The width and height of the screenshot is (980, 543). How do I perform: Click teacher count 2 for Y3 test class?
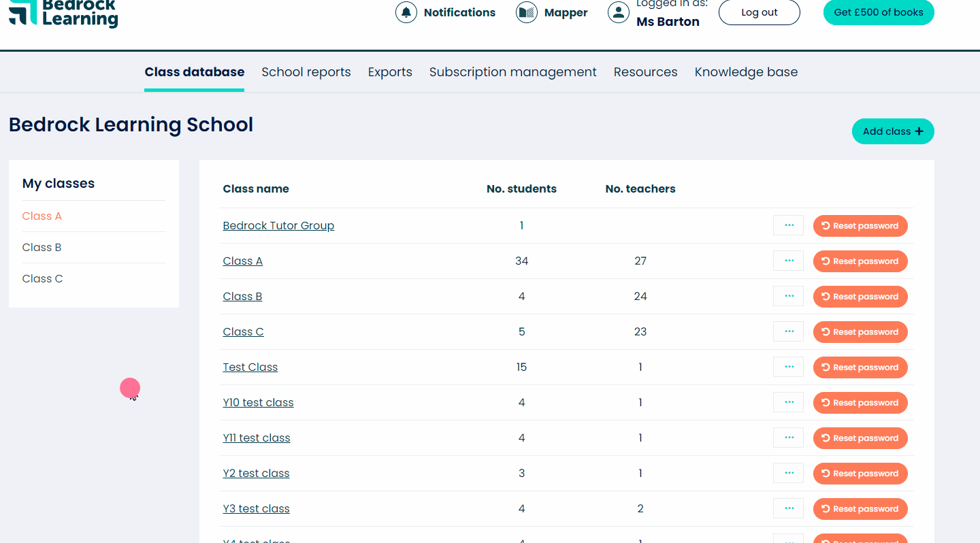[640, 509]
